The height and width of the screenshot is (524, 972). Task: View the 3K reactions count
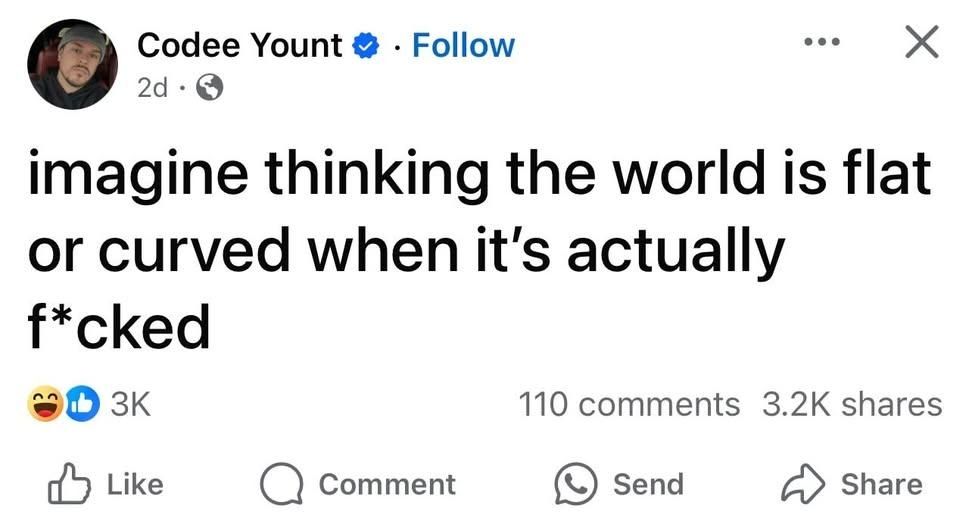pos(129,405)
